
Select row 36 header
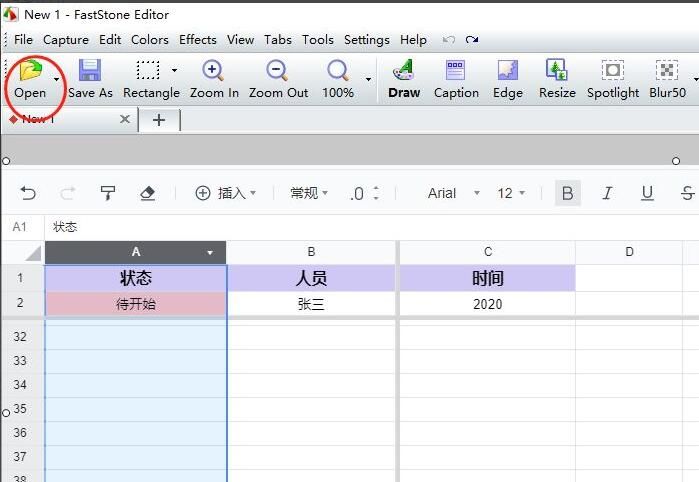[x=21, y=433]
